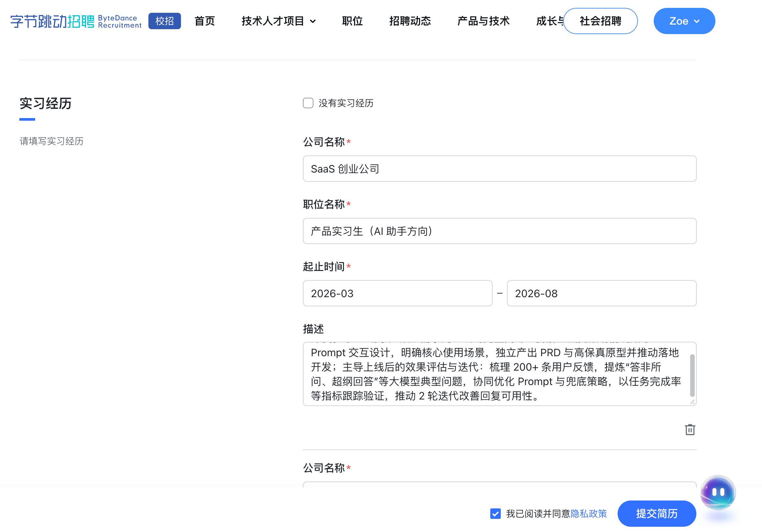762x532 pixels.
Task: Expand the 技术人才项目 dropdown menu
Action: (x=279, y=21)
